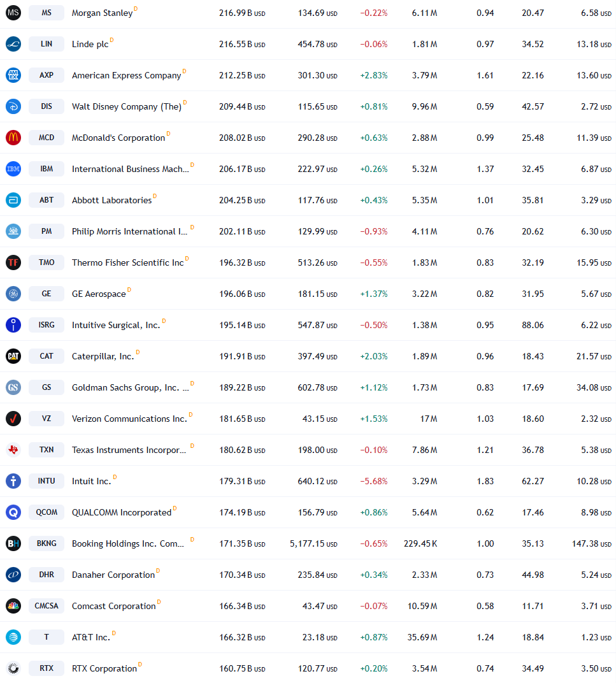Click the Comcast peacock logo icon
616x683 pixels.
click(13, 606)
